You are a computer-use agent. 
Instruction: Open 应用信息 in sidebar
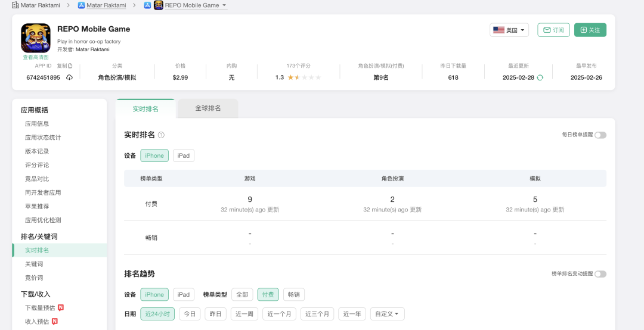37,123
